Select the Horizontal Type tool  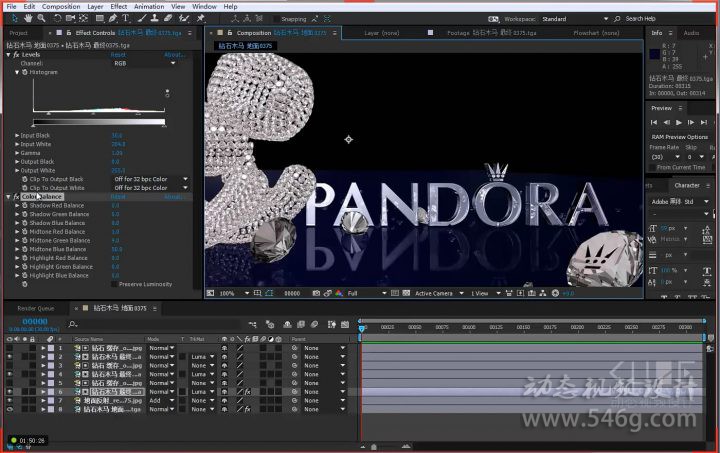pyautogui.click(x=126, y=18)
